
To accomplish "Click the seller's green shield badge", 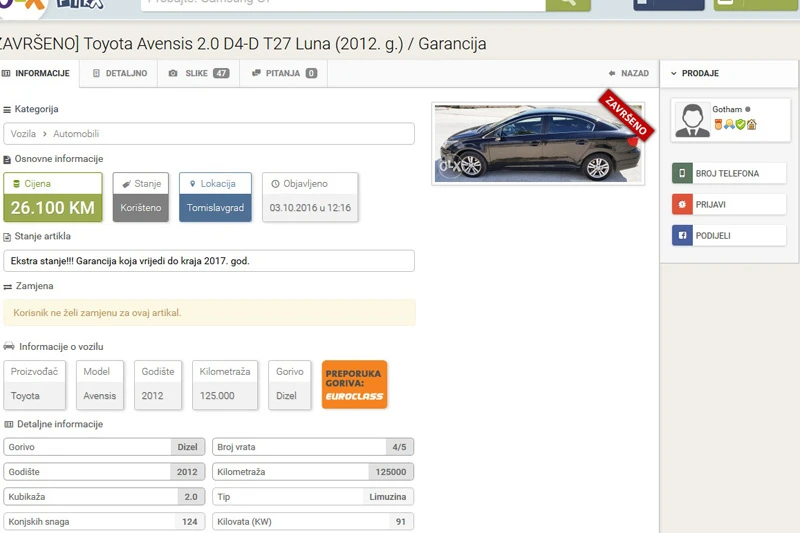I will click(x=740, y=124).
